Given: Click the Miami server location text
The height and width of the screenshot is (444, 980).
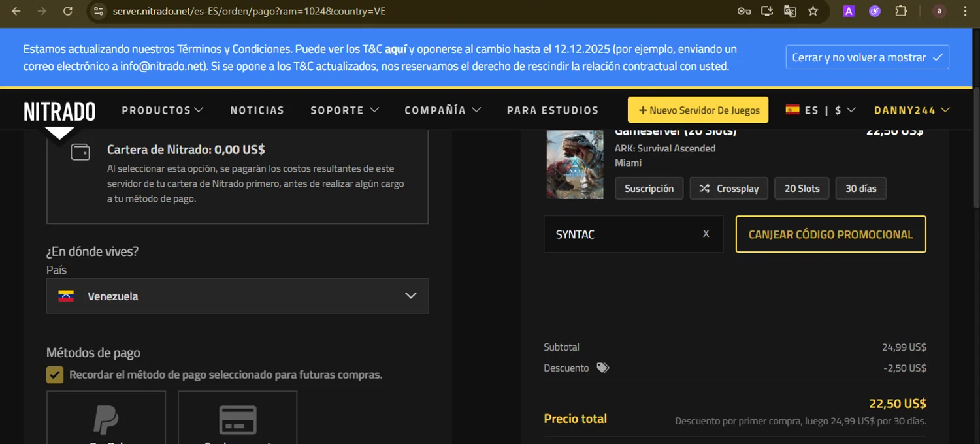Looking at the screenshot, I should (x=628, y=163).
